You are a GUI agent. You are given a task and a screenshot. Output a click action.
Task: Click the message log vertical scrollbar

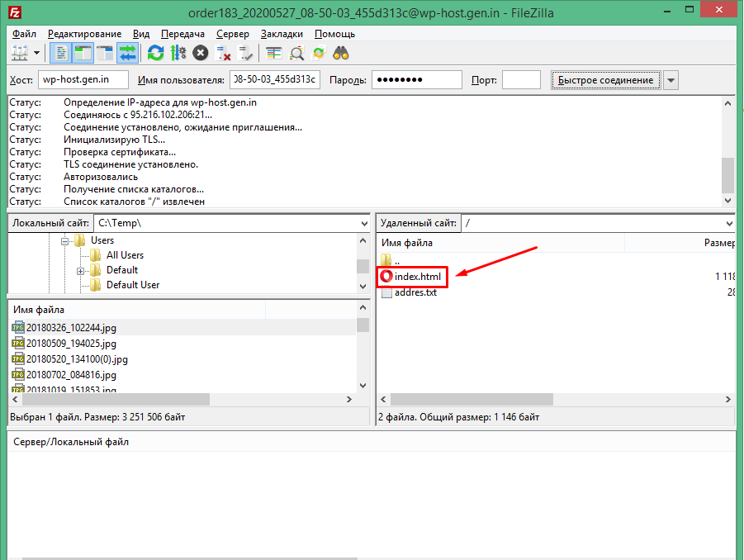727,149
